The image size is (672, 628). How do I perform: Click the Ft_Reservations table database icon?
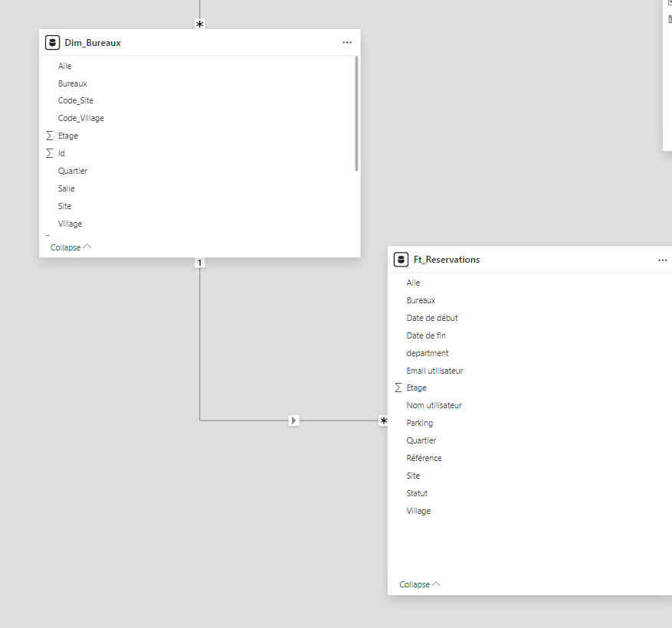click(x=401, y=260)
